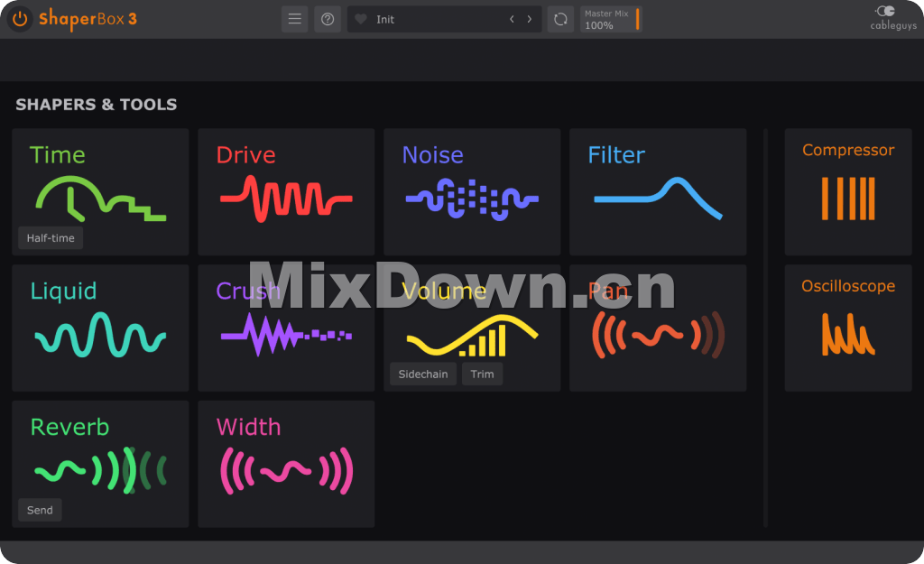
Task: Open the help question mark icon
Action: pos(328,20)
